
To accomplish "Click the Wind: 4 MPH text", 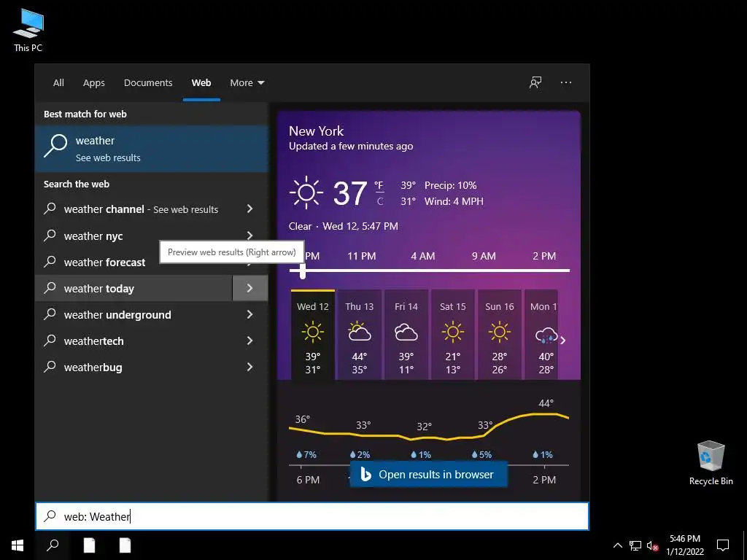I will pos(454,201).
